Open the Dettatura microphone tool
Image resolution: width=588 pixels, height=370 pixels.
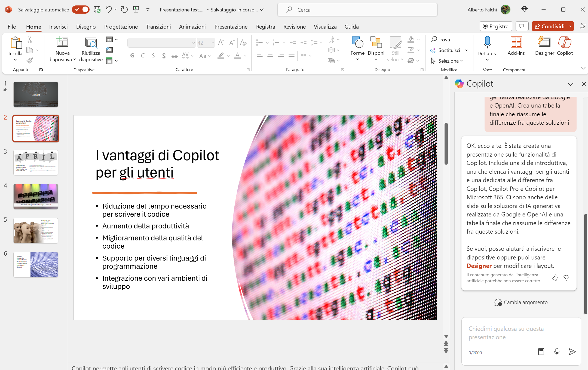487,42
